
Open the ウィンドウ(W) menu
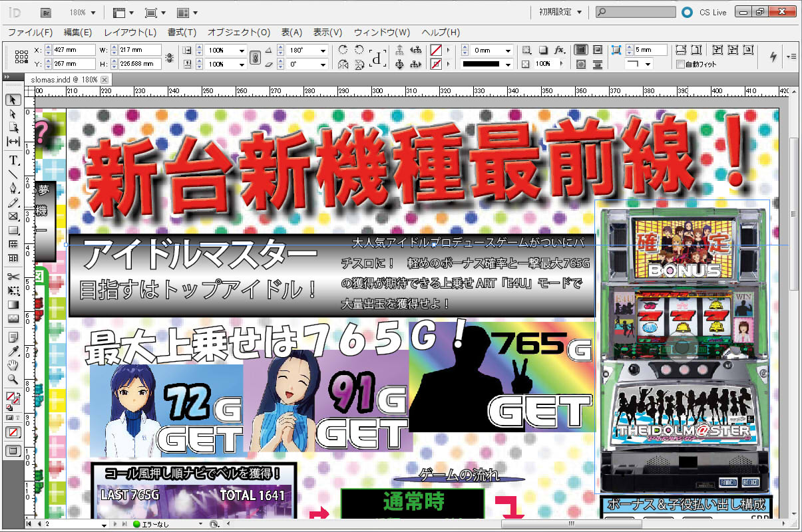pos(382,32)
